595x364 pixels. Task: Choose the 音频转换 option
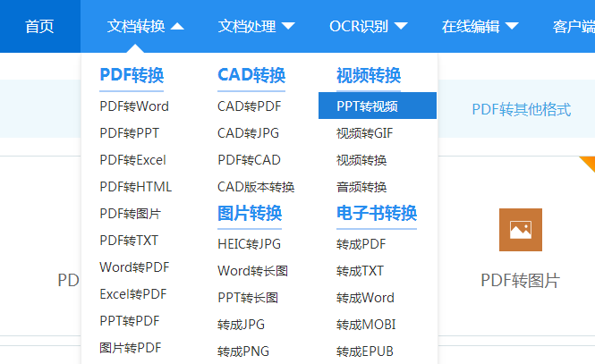click(x=361, y=187)
